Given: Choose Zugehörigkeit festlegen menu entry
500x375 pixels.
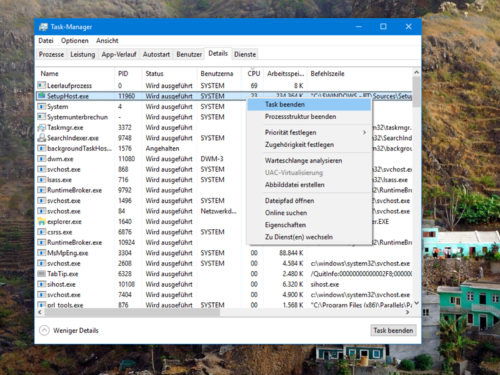Looking at the screenshot, I should point(309,145).
